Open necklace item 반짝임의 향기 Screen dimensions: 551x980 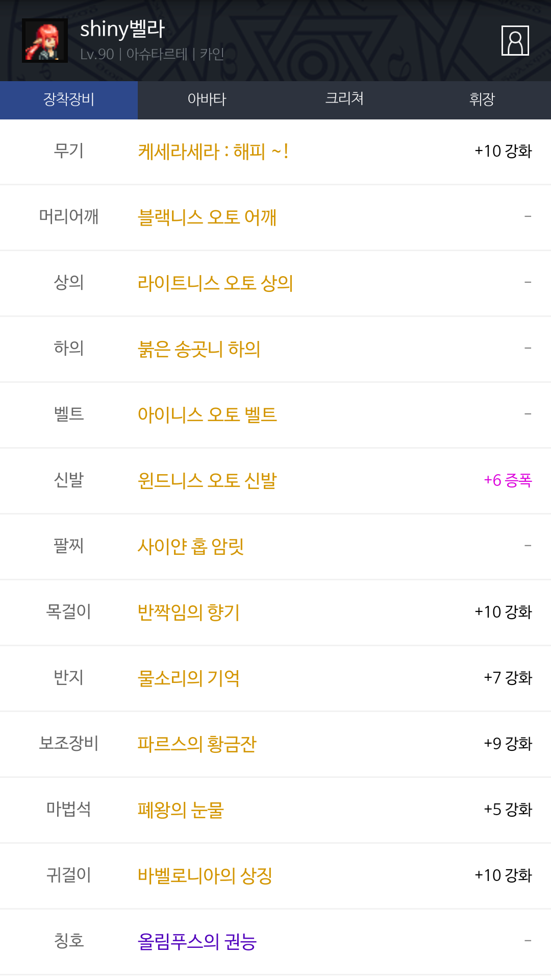coord(188,612)
